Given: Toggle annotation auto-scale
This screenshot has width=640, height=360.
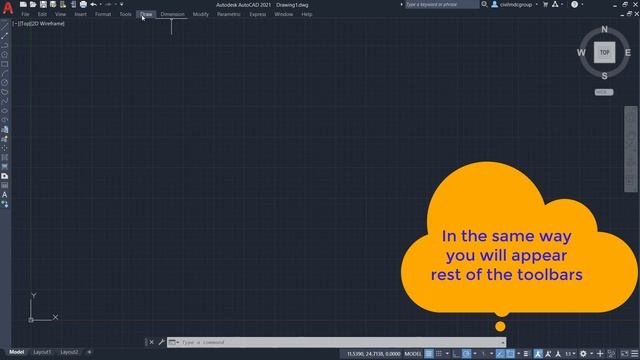Looking at the screenshot, I should tap(548, 353).
